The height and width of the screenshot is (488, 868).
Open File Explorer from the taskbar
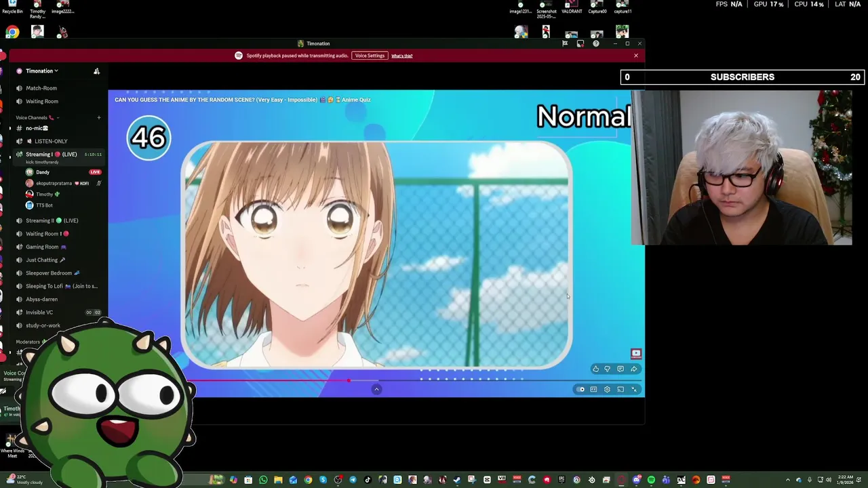coord(278,480)
